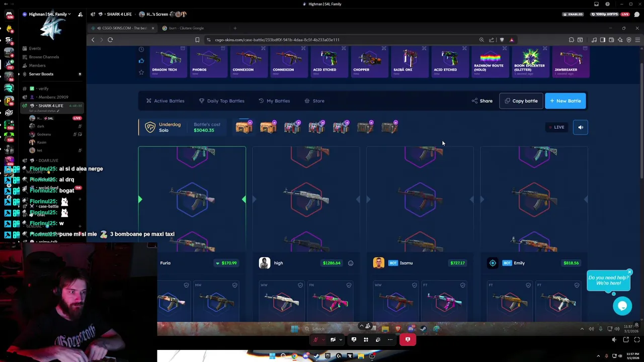Open the Store tab
This screenshot has width=644, height=362.
(x=314, y=101)
